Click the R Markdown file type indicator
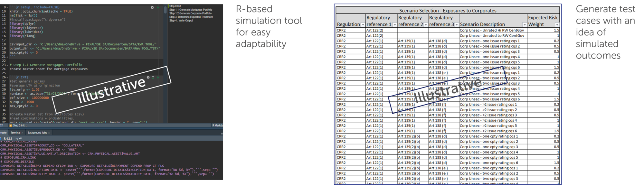 click(x=217, y=125)
